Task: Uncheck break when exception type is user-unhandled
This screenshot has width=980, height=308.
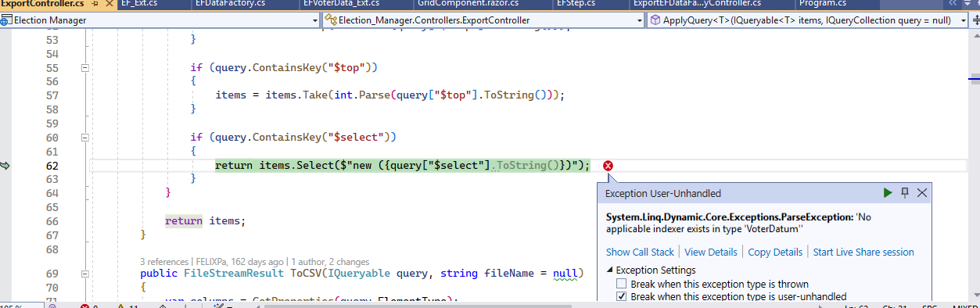Action: 621,296
